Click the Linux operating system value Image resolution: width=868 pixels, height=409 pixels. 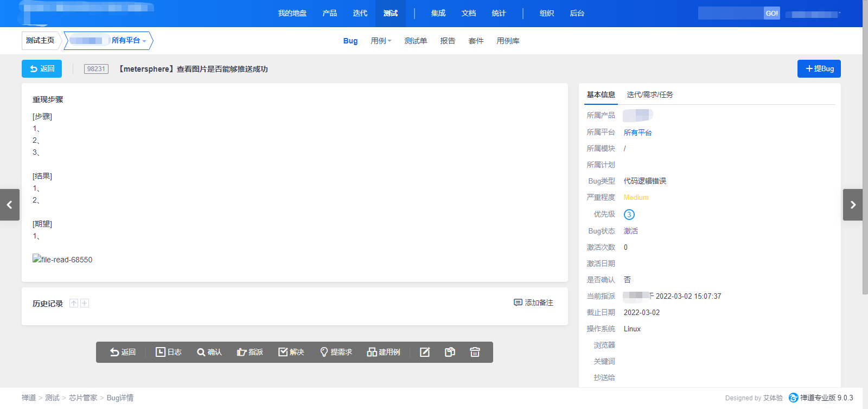632,329
